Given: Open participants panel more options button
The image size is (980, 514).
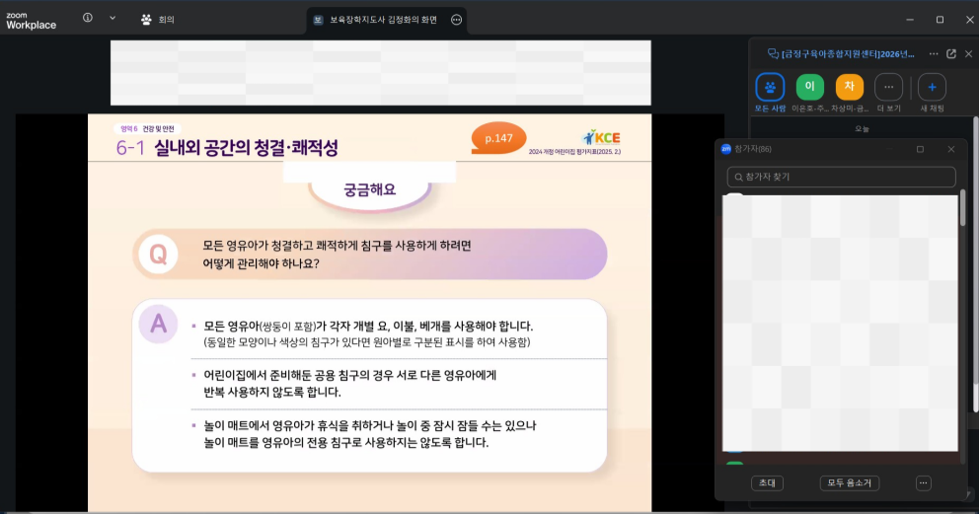Looking at the screenshot, I should point(923,483).
